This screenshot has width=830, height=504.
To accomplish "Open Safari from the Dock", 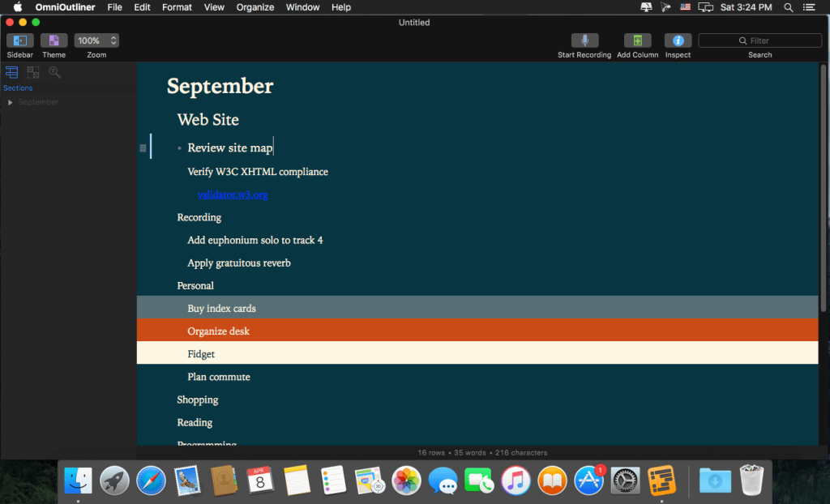I will coord(151,481).
